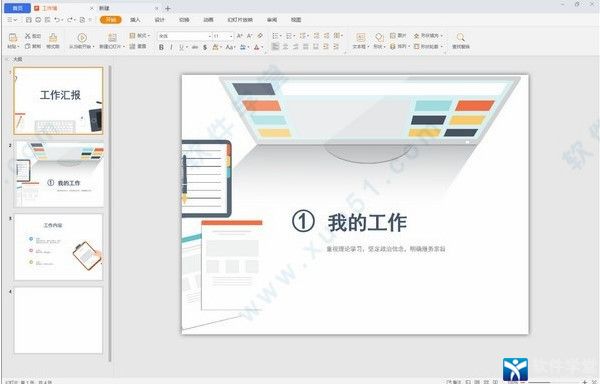600x384 pixels.
Task: Toggle Underline formatting
Action: (x=181, y=47)
